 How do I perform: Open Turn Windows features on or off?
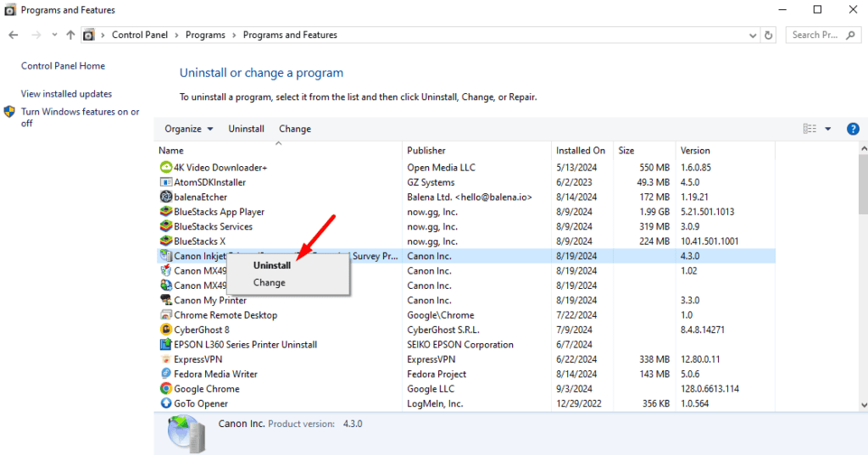pos(81,117)
